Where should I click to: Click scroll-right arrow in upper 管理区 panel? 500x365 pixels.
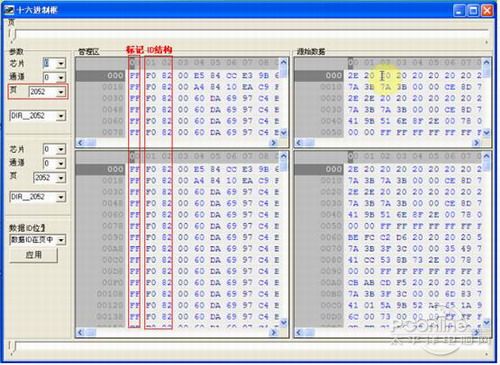[x=274, y=143]
